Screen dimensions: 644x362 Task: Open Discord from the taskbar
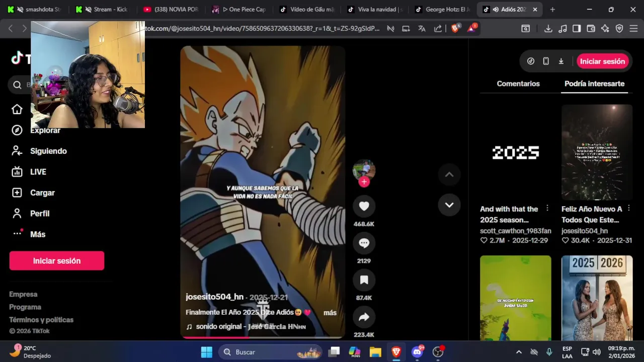417,352
